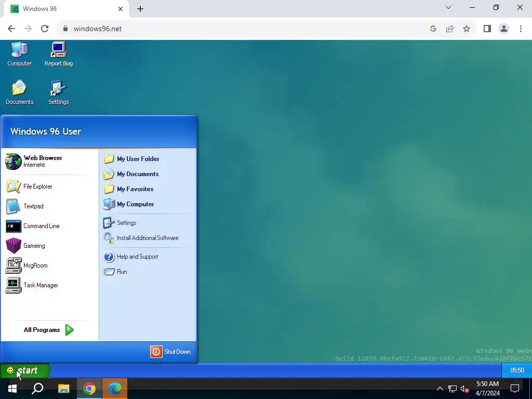Image resolution: width=532 pixels, height=399 pixels.
Task: Open the Windows Start menu on host taskbar
Action: pos(12,389)
